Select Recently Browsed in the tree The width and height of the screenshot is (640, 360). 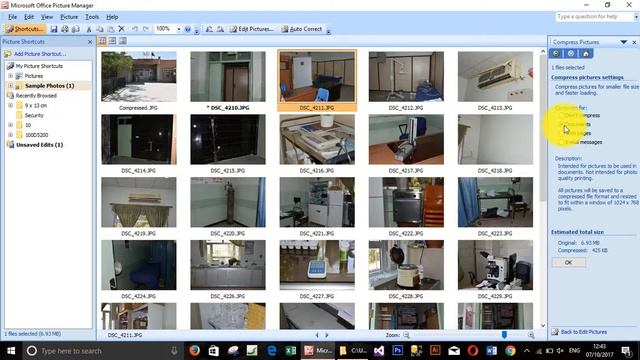[x=36, y=96]
